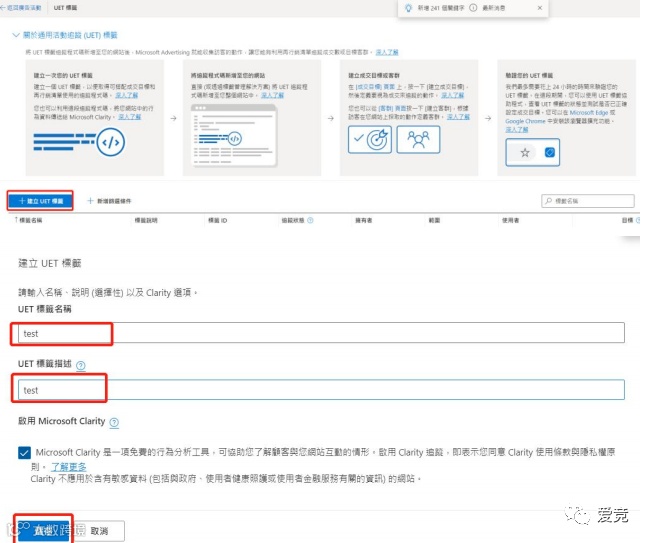The height and width of the screenshot is (543, 649).
Task: Click the blue tag helper icon in fourth card
Action: tap(550, 152)
